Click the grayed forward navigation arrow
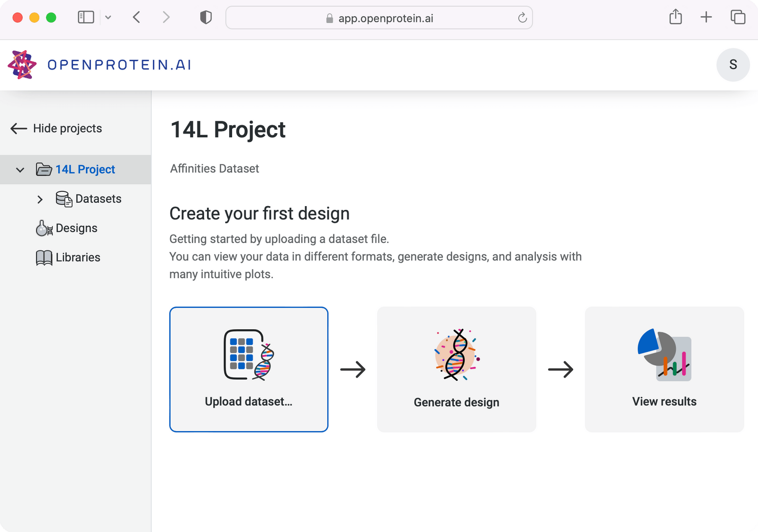Image resolution: width=758 pixels, height=532 pixels. tap(166, 17)
